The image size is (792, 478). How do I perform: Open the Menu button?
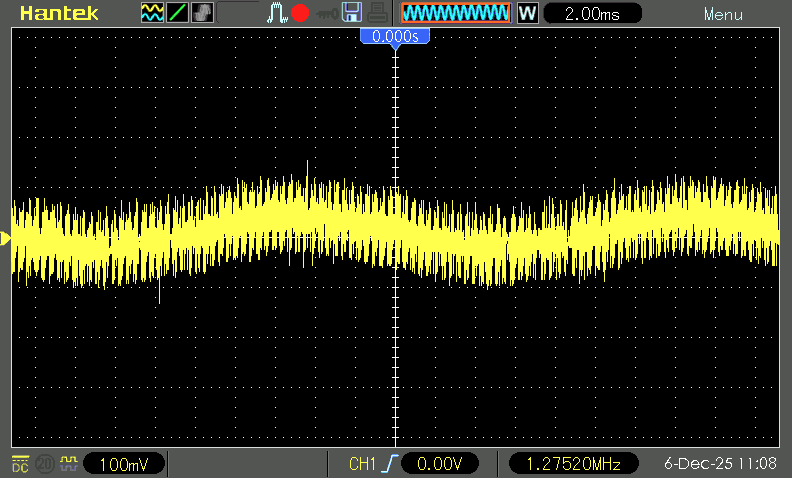pos(722,15)
